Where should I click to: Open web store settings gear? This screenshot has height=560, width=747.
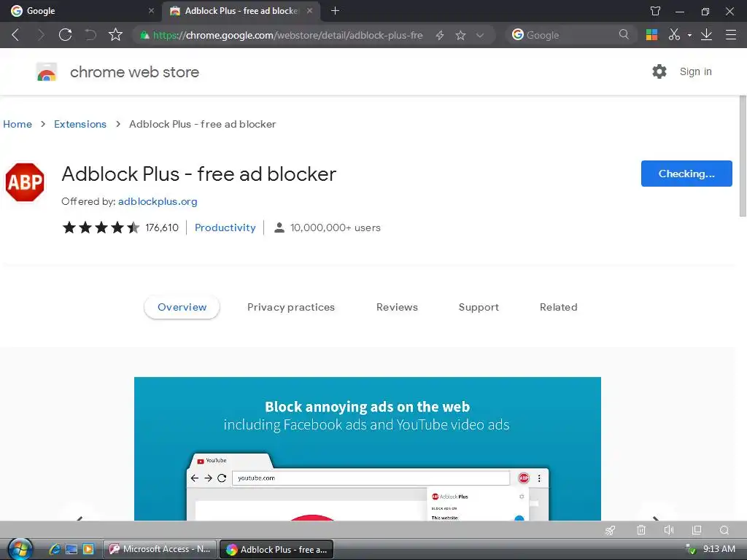659,71
